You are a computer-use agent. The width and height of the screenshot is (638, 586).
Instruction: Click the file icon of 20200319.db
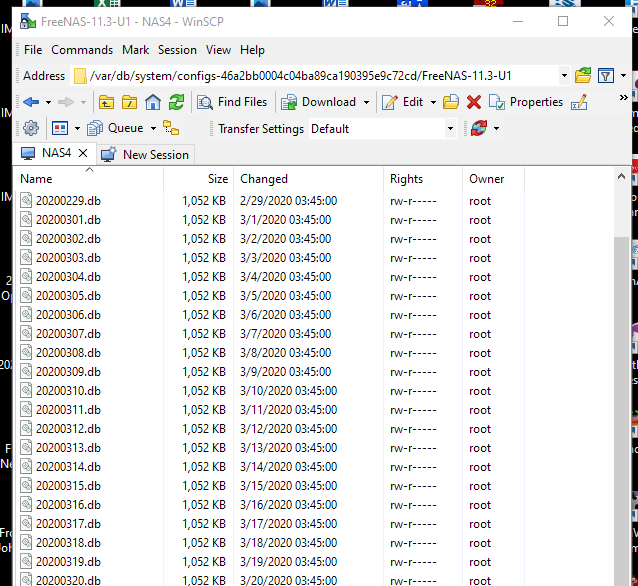26,562
